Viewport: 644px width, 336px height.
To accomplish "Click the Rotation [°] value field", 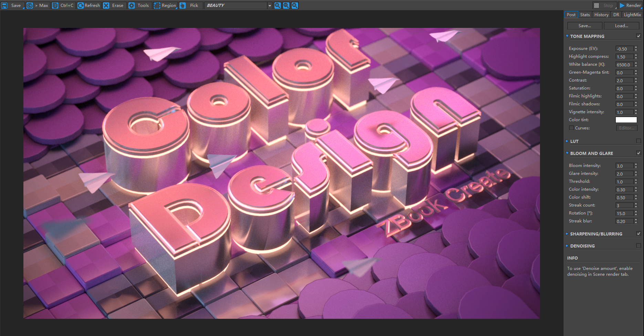I will [x=624, y=213].
